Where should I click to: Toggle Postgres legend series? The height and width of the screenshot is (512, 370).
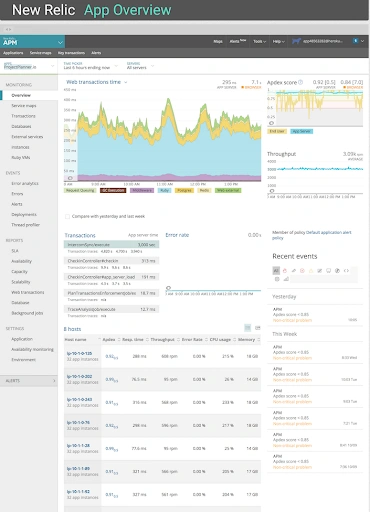(184, 190)
